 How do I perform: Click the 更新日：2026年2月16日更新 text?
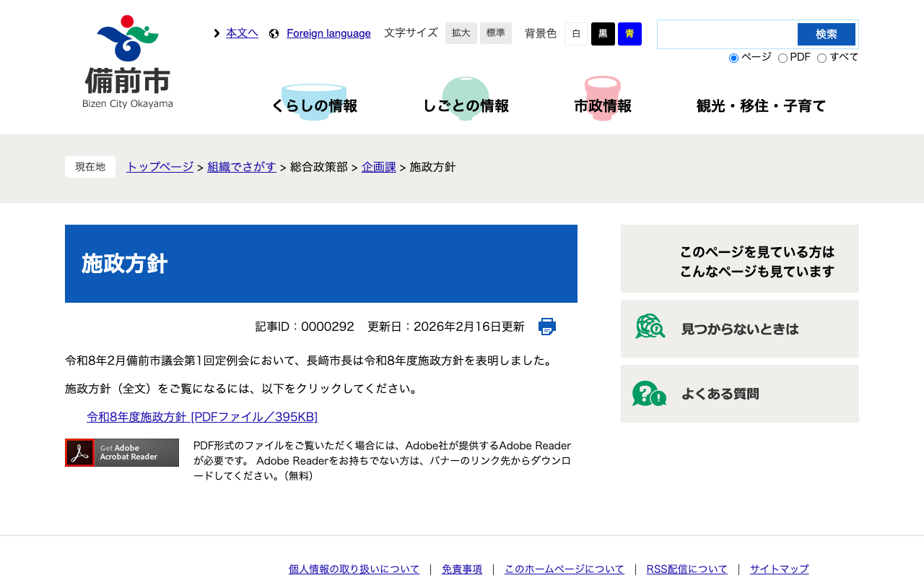pos(446,327)
